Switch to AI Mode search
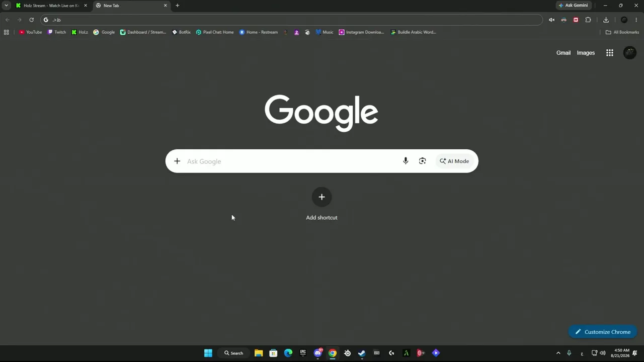The image size is (644, 362). click(x=454, y=161)
